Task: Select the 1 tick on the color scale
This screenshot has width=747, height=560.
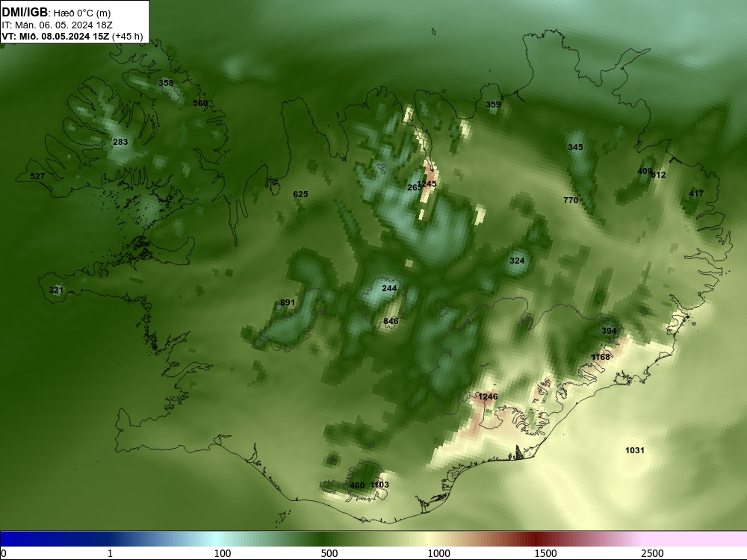Action: click(x=110, y=553)
